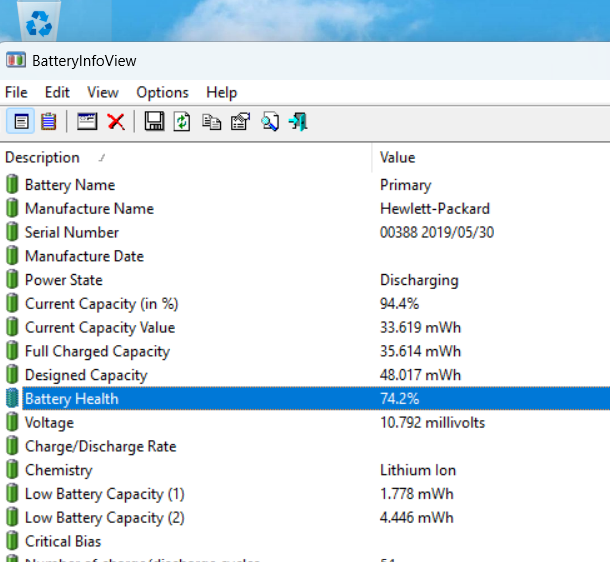The image size is (610, 562).
Task: Click the value 10.792 millivolts
Action: [x=433, y=422]
